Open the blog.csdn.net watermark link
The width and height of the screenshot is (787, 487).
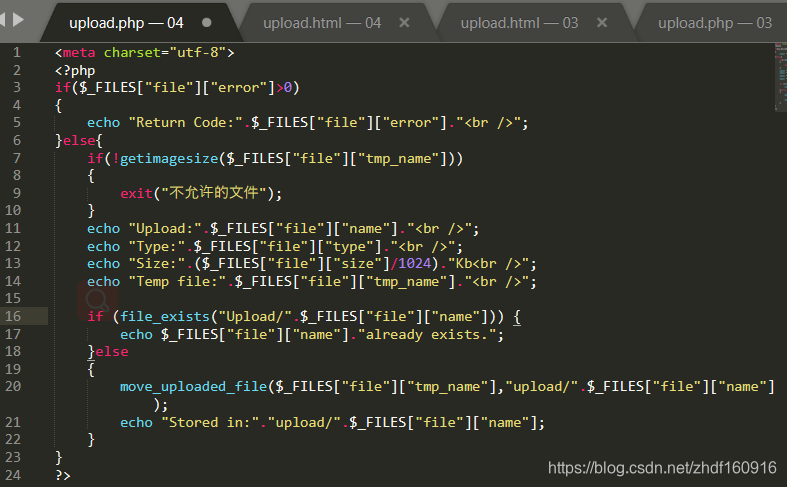pyautogui.click(x=662, y=468)
